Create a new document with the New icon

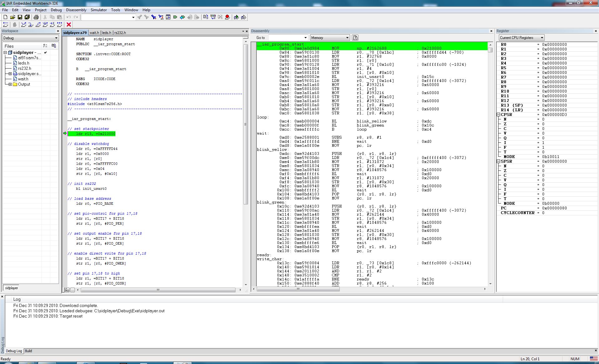click(5, 17)
